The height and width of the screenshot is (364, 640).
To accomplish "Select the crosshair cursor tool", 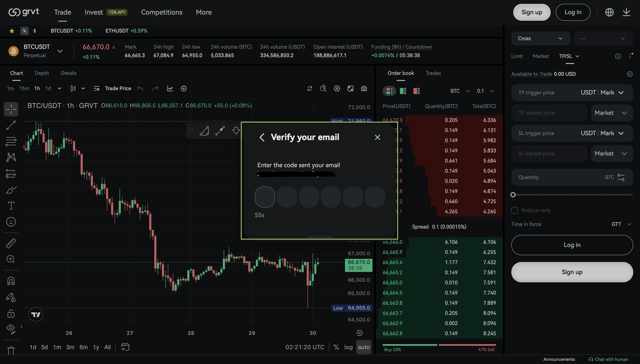I will (x=11, y=109).
